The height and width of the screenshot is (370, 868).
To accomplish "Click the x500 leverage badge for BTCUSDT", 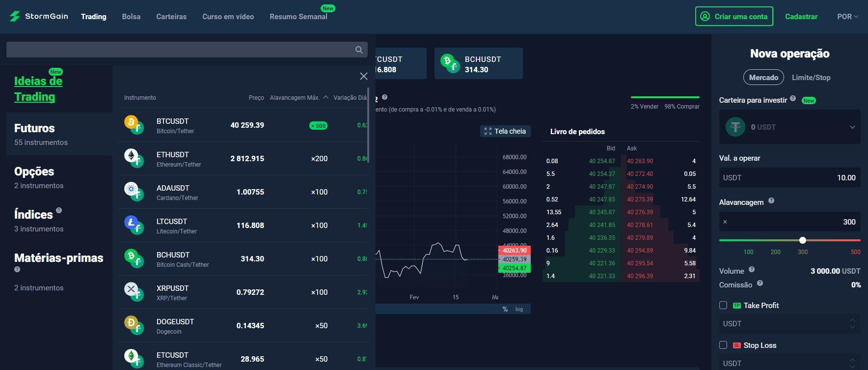I will click(x=319, y=126).
